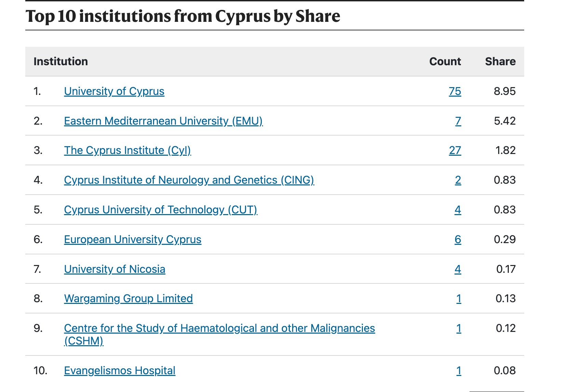Click Evangelismos Hospital link

click(120, 370)
